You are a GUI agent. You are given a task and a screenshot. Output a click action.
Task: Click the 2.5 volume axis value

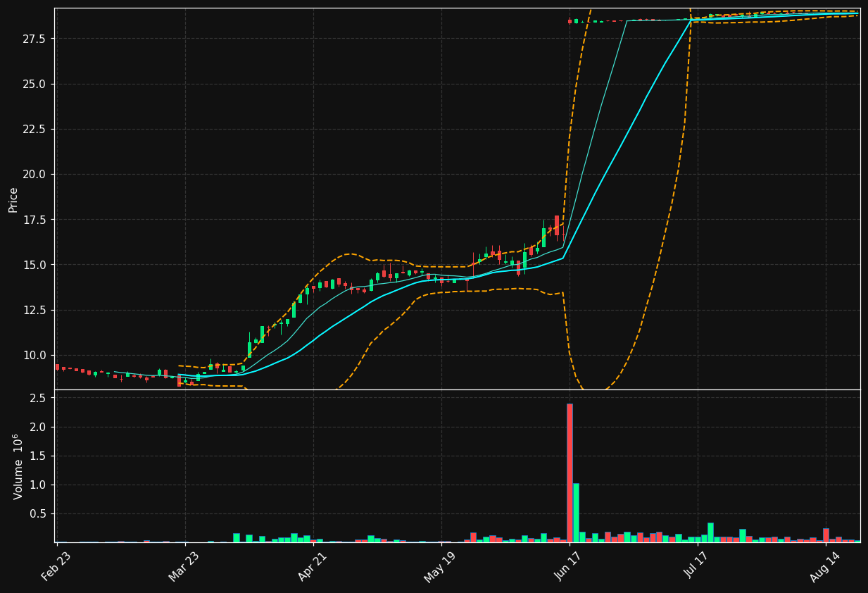(39, 398)
